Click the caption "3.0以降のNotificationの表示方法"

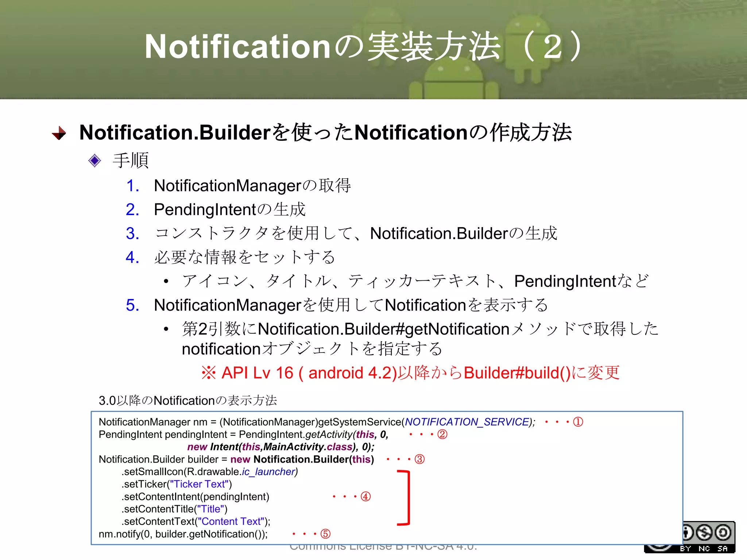click(188, 400)
